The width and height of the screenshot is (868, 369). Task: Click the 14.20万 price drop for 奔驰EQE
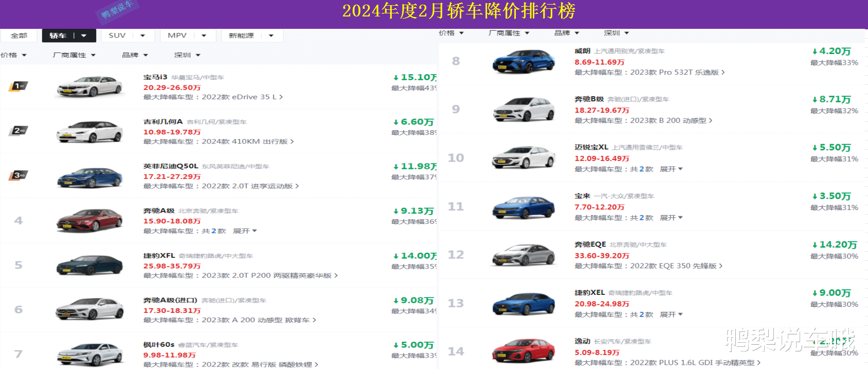tap(835, 245)
